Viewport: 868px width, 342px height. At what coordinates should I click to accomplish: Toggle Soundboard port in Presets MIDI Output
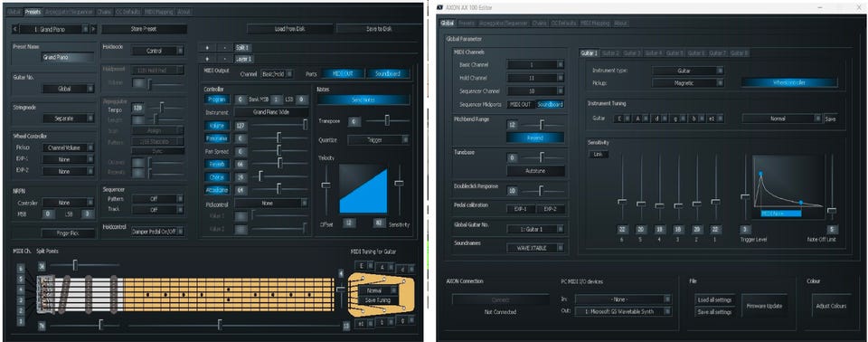[388, 73]
